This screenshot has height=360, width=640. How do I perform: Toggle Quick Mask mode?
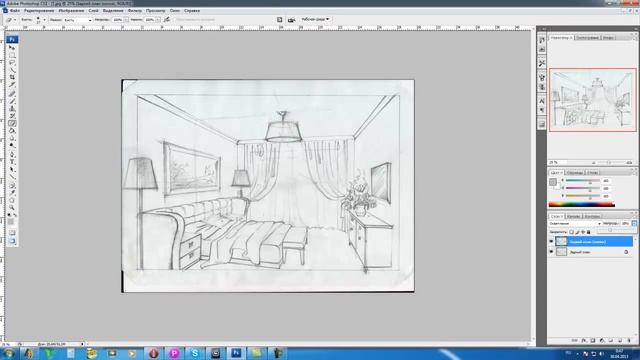tap(12, 233)
